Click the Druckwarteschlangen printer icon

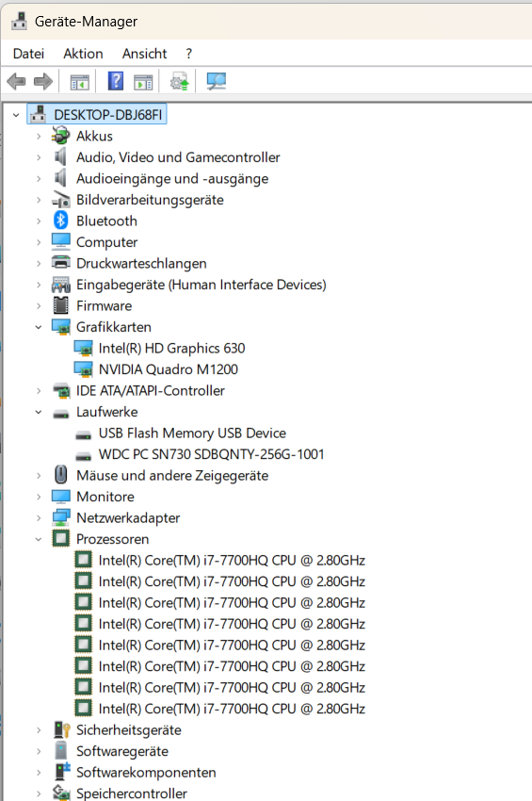tap(61, 263)
